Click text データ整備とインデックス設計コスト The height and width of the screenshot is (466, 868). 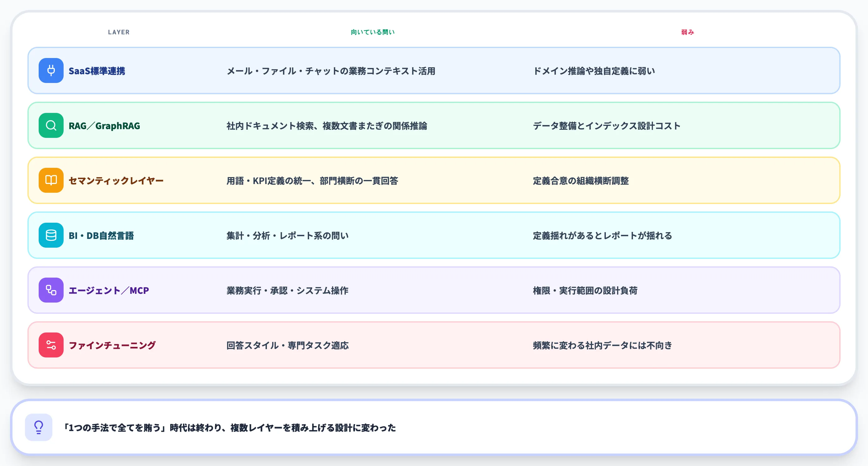click(x=606, y=126)
